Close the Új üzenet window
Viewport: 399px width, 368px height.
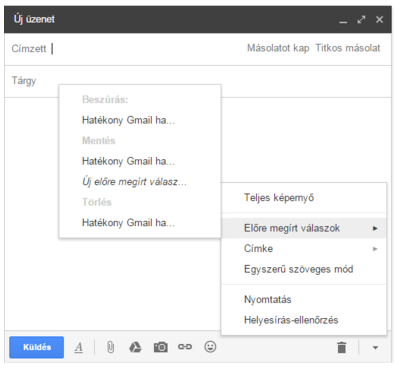pos(379,20)
